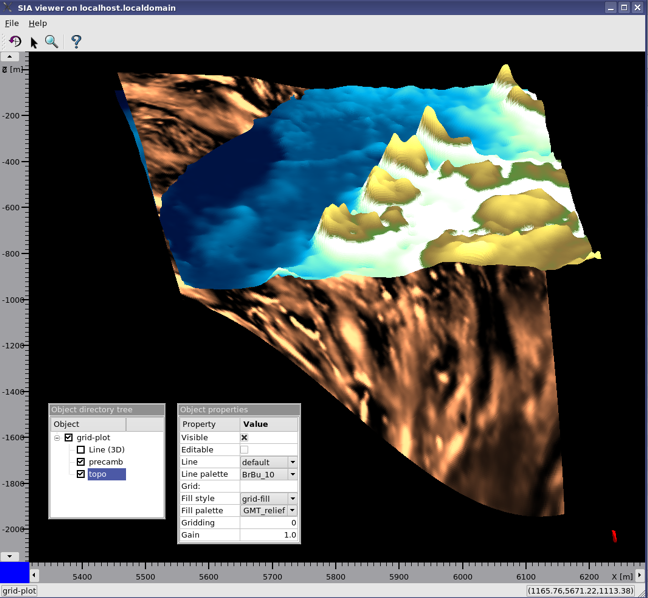This screenshot has width=648, height=598.
Task: Toggle the Editable property checkbox
Action: click(244, 450)
